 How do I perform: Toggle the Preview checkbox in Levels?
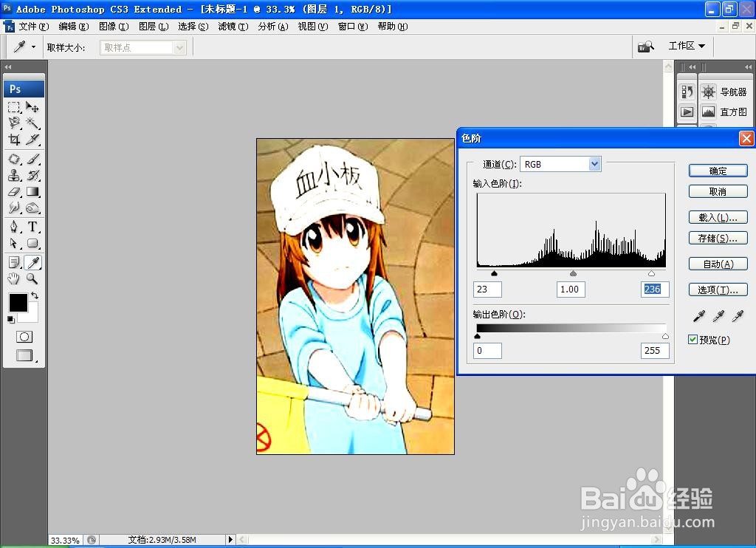click(693, 340)
